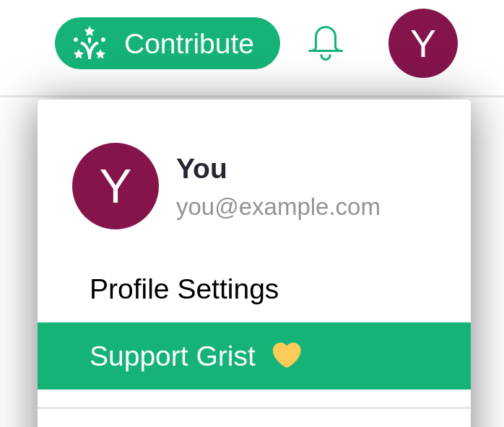Choose the highlighted green Support Grist row
The height and width of the screenshot is (427, 504).
(254, 356)
